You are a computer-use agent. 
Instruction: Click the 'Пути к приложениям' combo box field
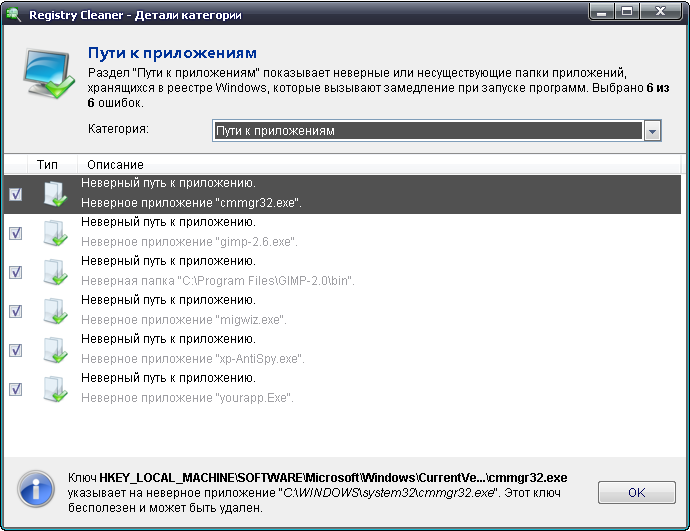[x=426, y=131]
